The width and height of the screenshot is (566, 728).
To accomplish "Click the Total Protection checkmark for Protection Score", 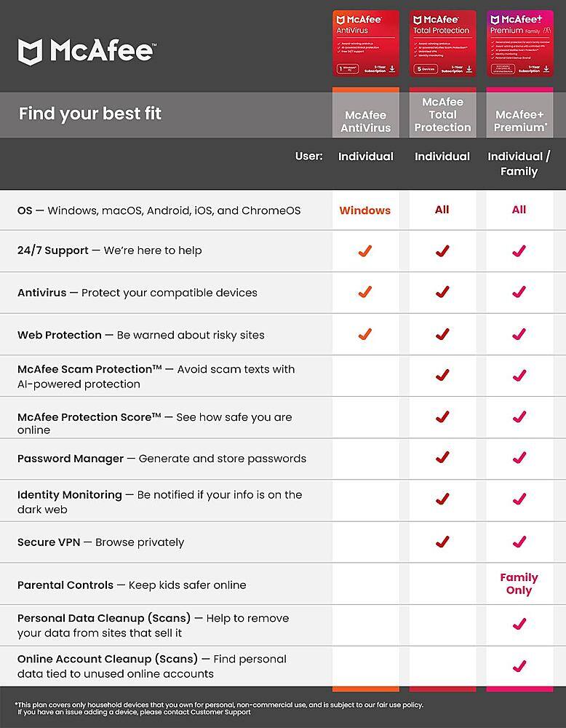I will (x=442, y=417).
